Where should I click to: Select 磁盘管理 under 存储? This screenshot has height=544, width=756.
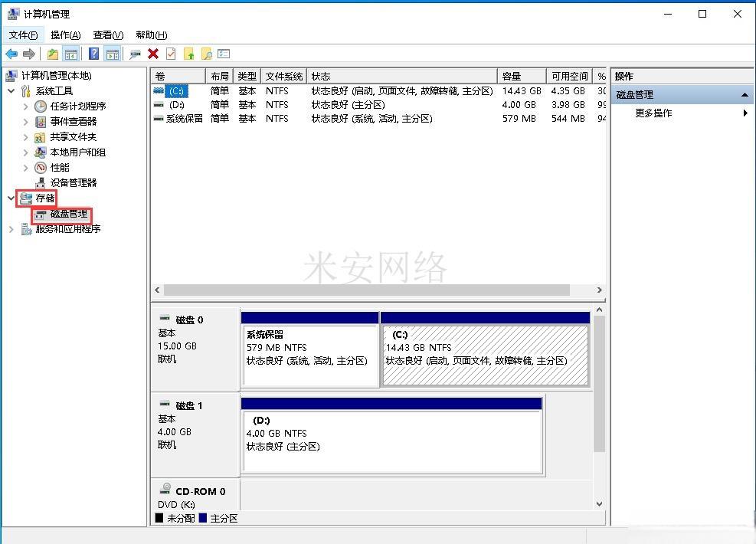pos(69,214)
